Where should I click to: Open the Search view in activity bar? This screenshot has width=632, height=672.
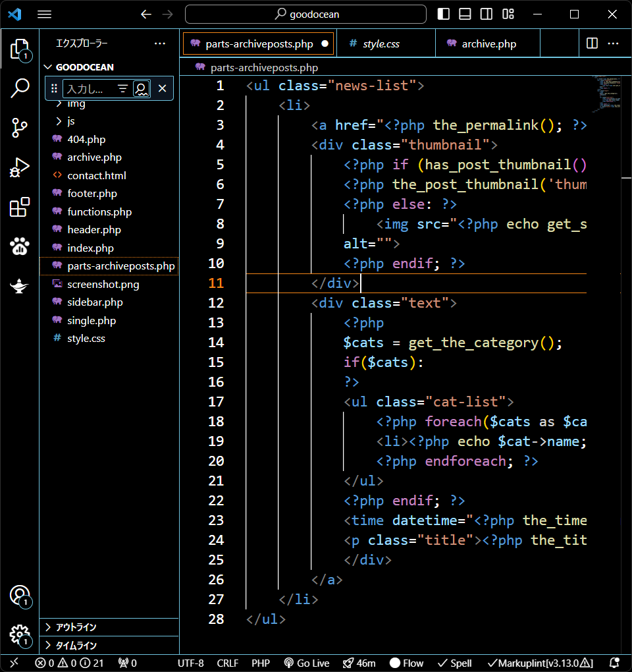(20, 88)
